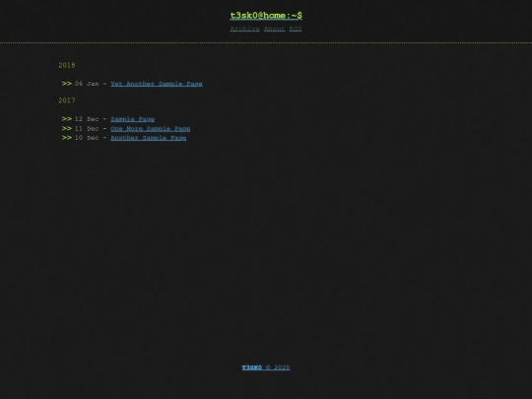The height and width of the screenshot is (399, 532).
Task: Open the 'Sample Page' post from 12 Dec
Action: pyautogui.click(x=133, y=119)
